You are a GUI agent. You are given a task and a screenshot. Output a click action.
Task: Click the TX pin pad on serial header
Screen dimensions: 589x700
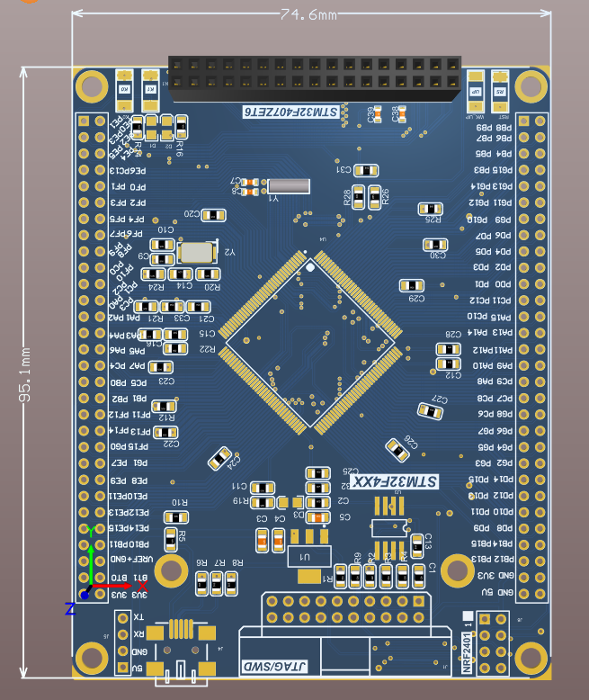point(122,618)
